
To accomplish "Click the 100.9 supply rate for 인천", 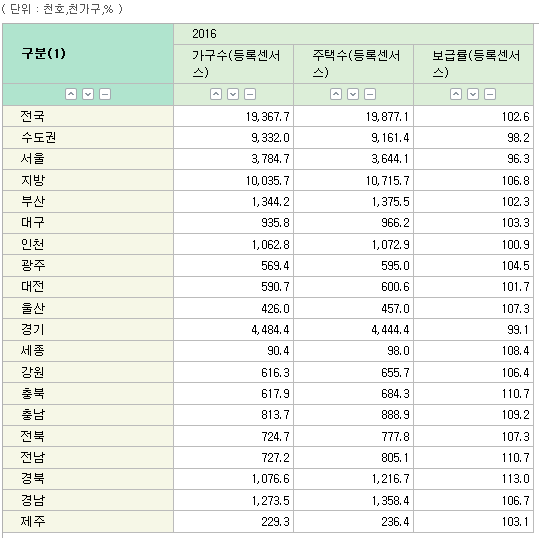I will click(516, 244).
